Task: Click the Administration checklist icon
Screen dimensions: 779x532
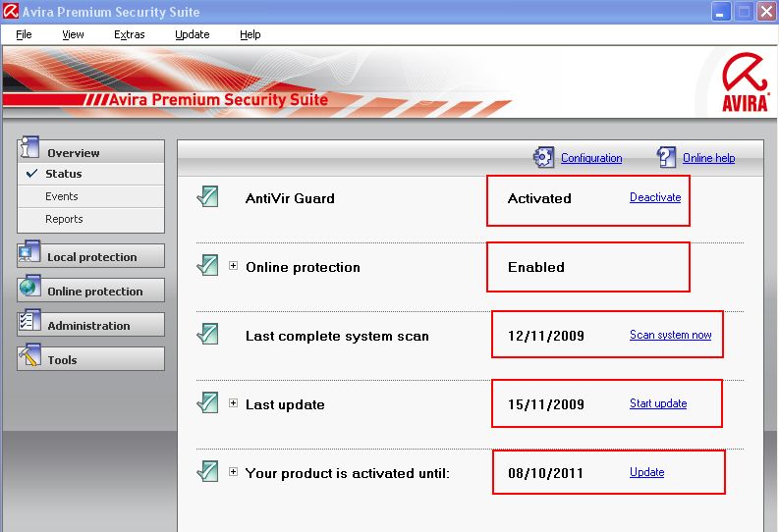Action: (x=29, y=320)
